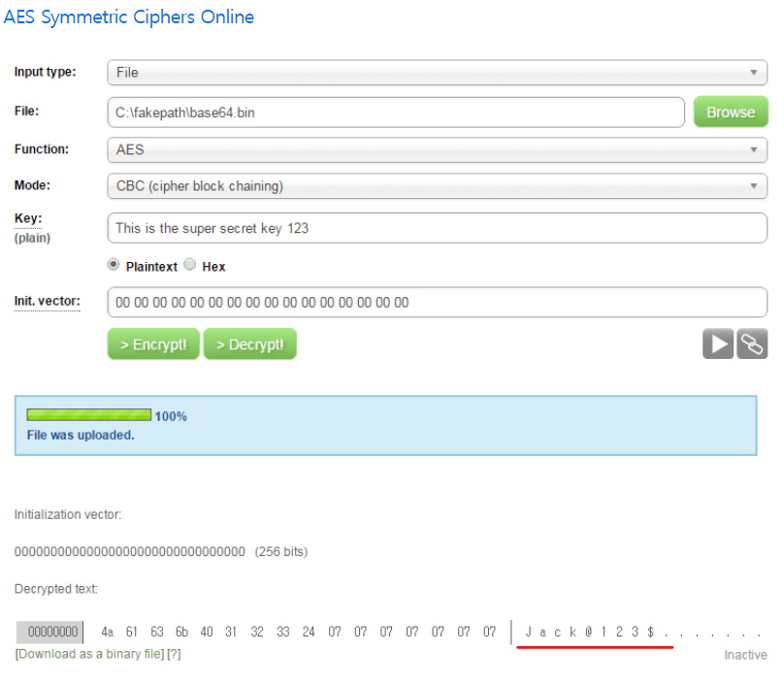Click the Decrypt! button
The width and height of the screenshot is (784, 684).
(x=250, y=344)
